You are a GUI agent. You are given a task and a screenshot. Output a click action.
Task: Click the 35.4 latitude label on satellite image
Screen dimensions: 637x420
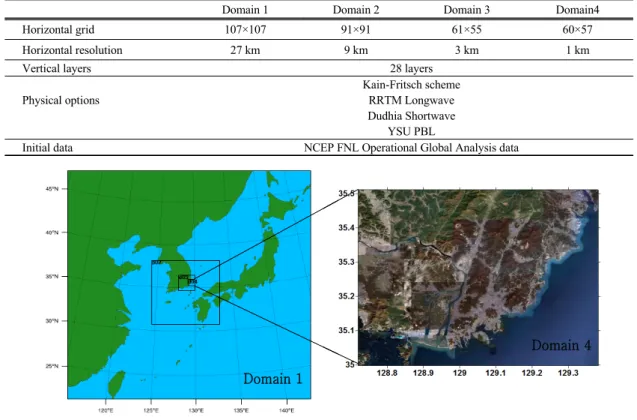pos(346,227)
